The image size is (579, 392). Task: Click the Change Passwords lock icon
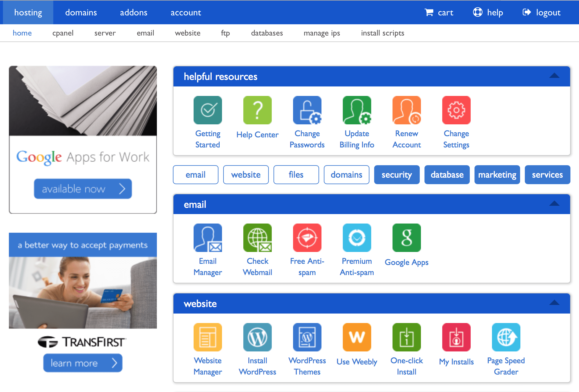(307, 110)
